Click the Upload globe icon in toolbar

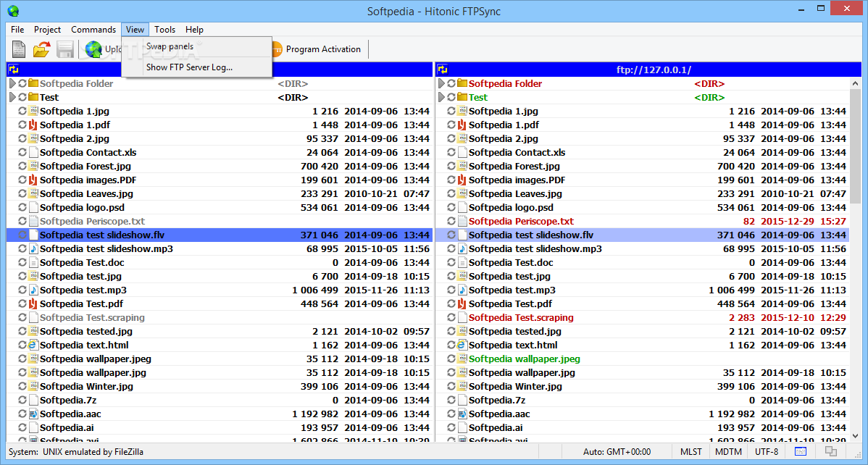pos(93,49)
